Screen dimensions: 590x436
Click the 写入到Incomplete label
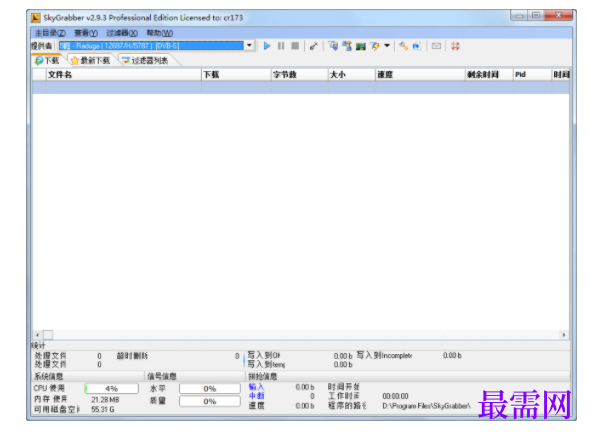(384, 355)
